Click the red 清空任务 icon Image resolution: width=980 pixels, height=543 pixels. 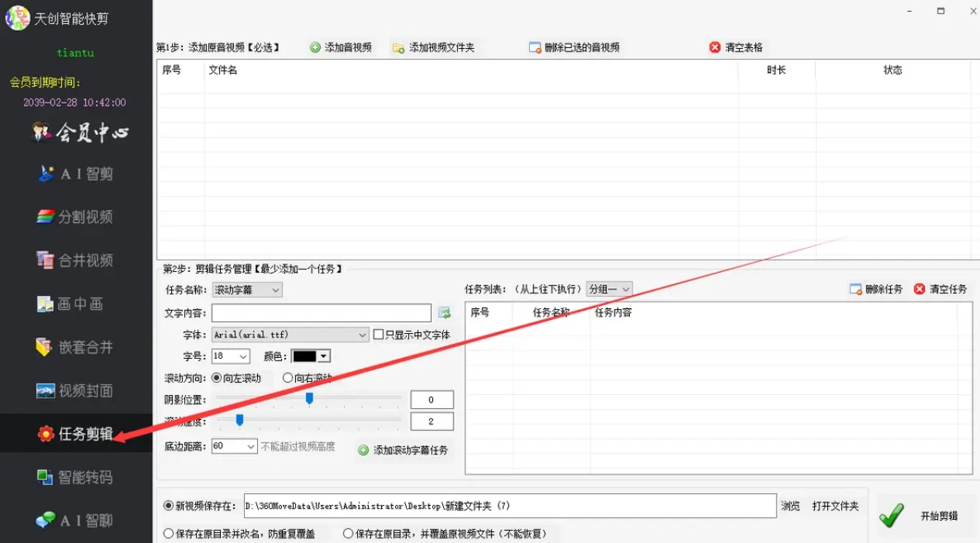[920, 289]
